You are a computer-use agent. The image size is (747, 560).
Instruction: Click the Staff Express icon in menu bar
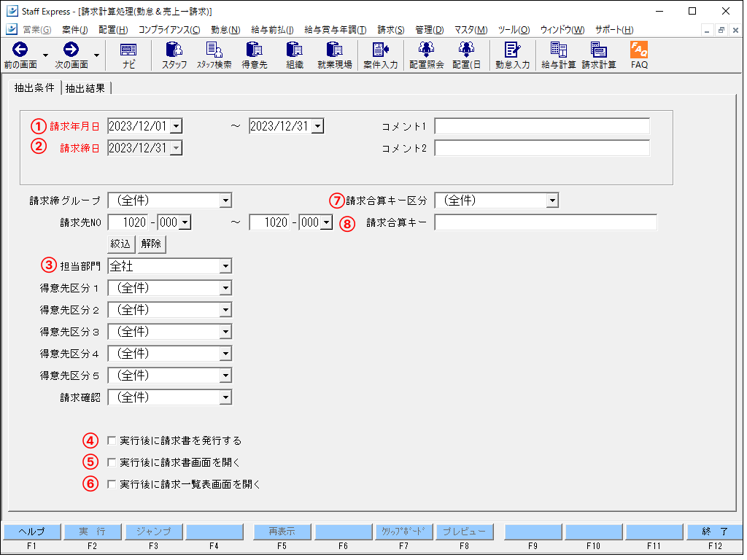point(12,29)
